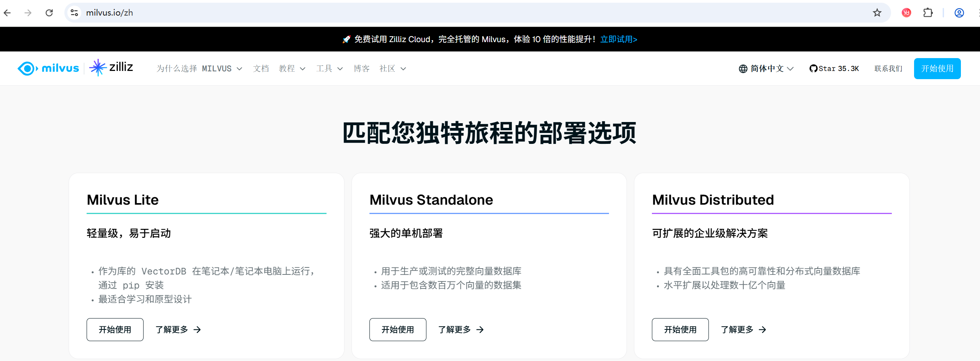
Task: Click inside the browser address bar
Action: pyautogui.click(x=273, y=12)
